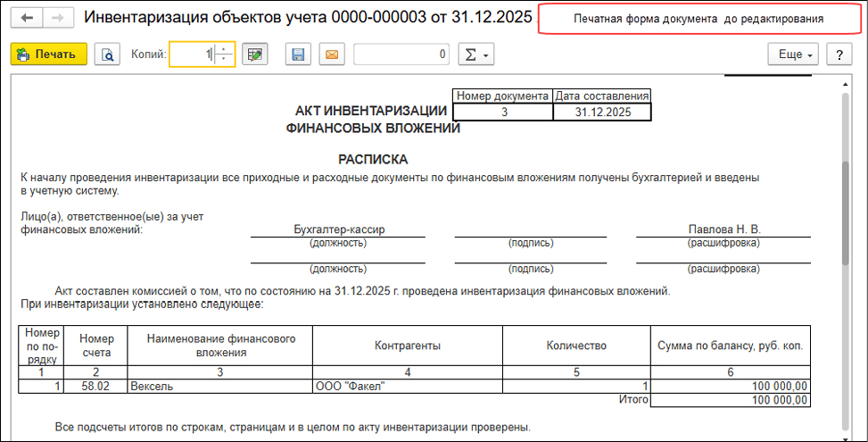Click the forward navigation arrow

(56, 18)
